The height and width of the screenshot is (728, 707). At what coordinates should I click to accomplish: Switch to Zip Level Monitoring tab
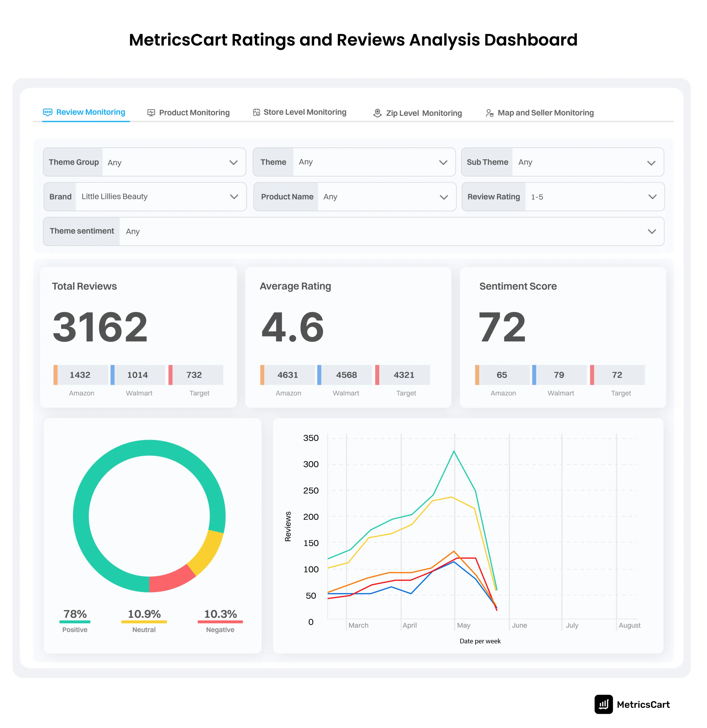coord(418,113)
